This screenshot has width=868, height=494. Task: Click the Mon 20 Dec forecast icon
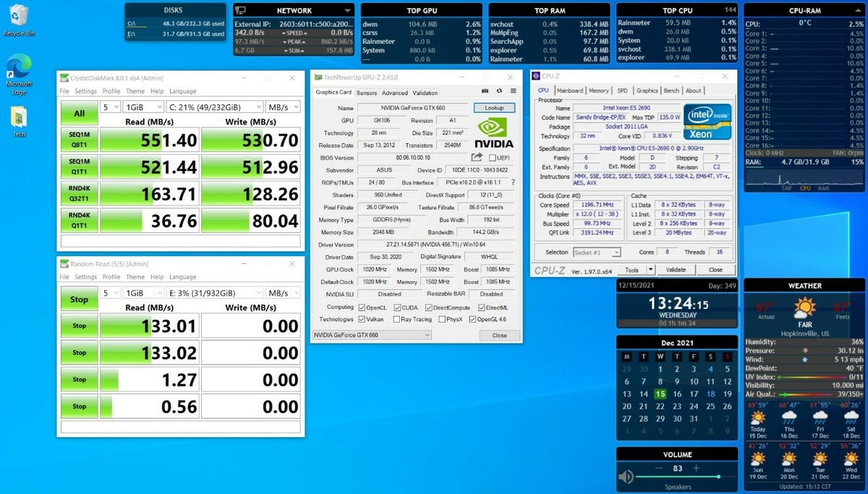pyautogui.click(x=788, y=459)
